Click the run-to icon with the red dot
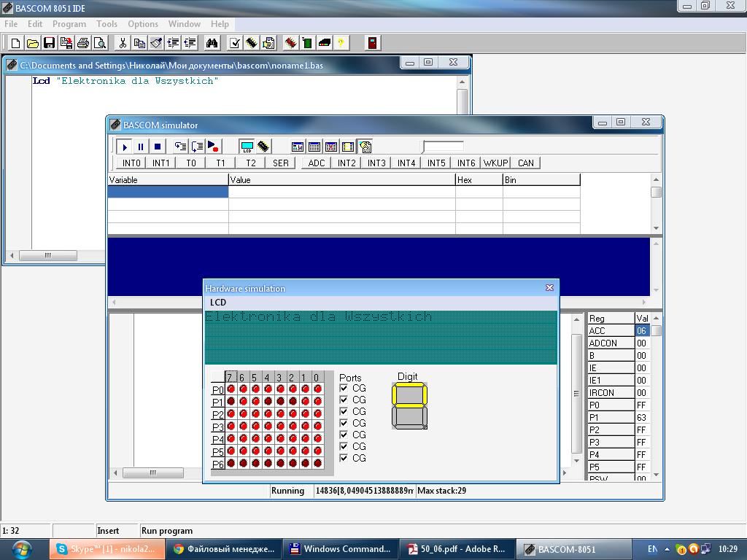This screenshot has height=560, width=747. click(214, 147)
